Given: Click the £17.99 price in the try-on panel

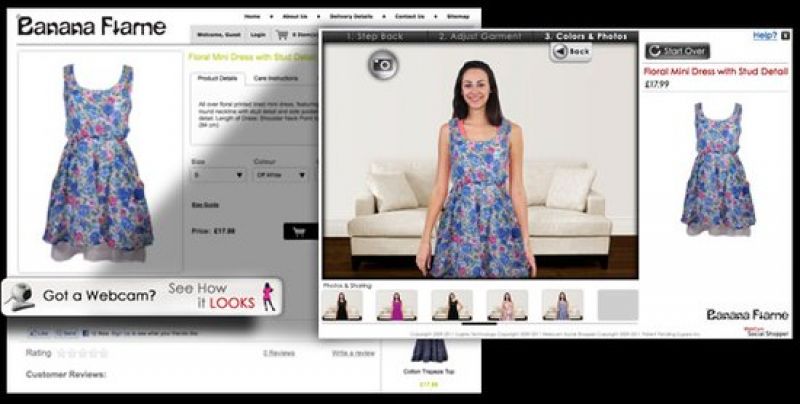Looking at the screenshot, I should [x=657, y=85].
